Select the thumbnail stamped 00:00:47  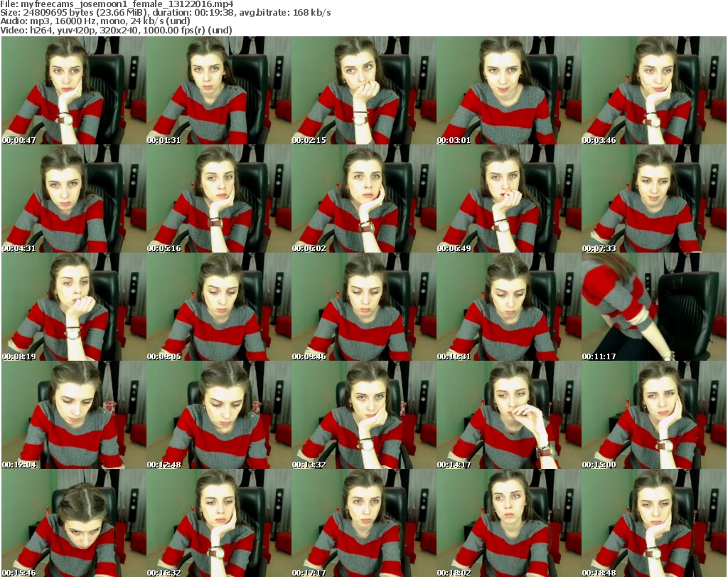pos(74,90)
